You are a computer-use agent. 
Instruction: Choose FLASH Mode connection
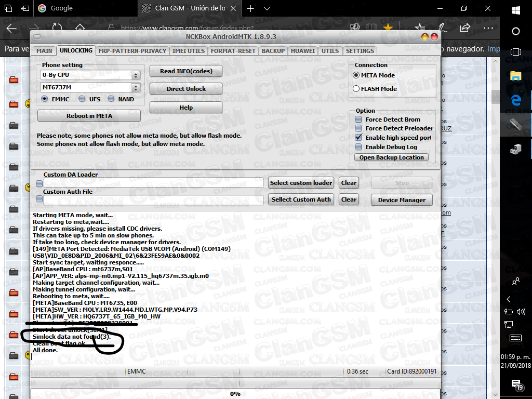pos(356,89)
